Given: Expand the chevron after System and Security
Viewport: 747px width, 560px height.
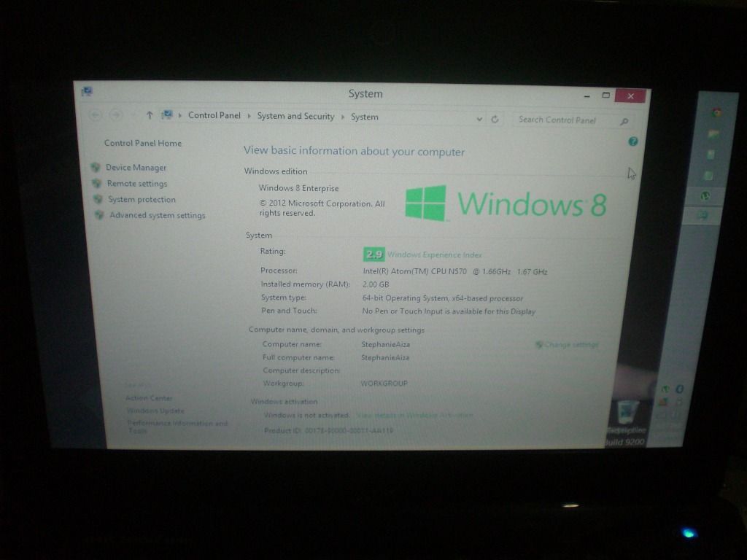Looking at the screenshot, I should coord(343,117).
